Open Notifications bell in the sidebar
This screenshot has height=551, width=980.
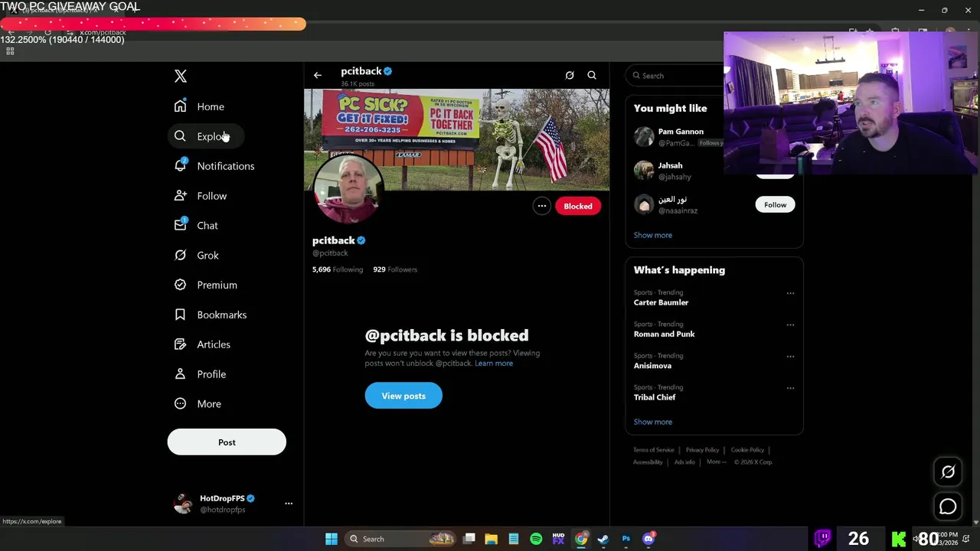pos(180,165)
